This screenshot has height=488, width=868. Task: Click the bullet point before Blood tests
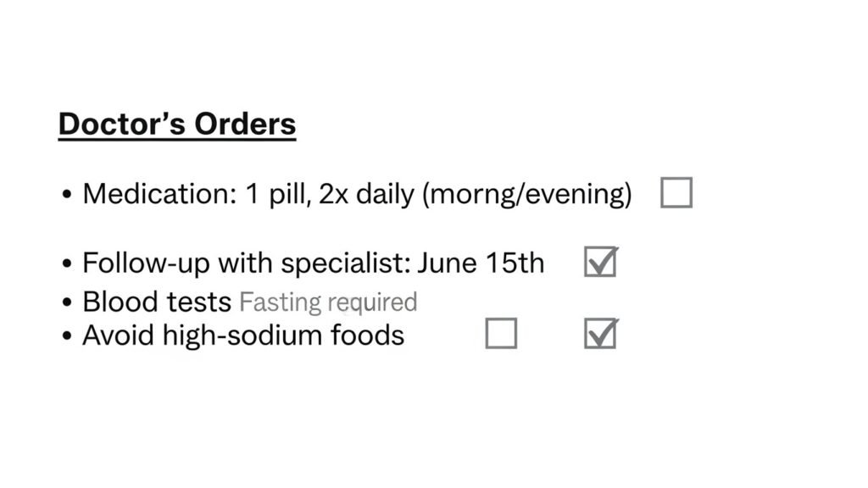tap(67, 302)
